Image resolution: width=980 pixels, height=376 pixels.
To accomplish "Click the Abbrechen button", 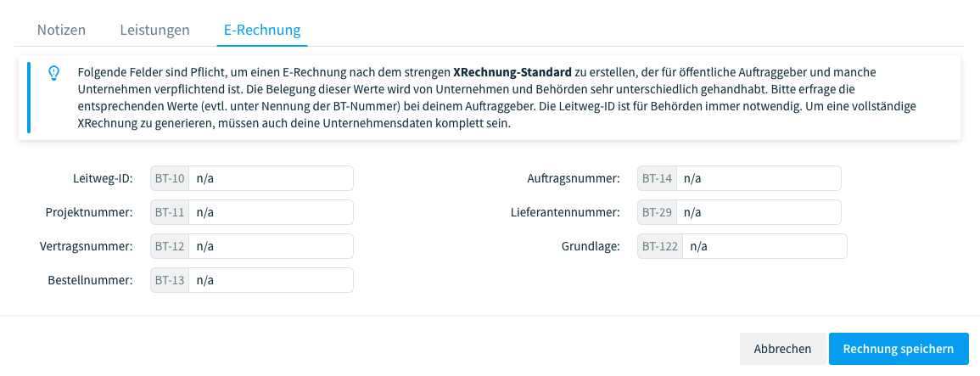I will (781, 349).
